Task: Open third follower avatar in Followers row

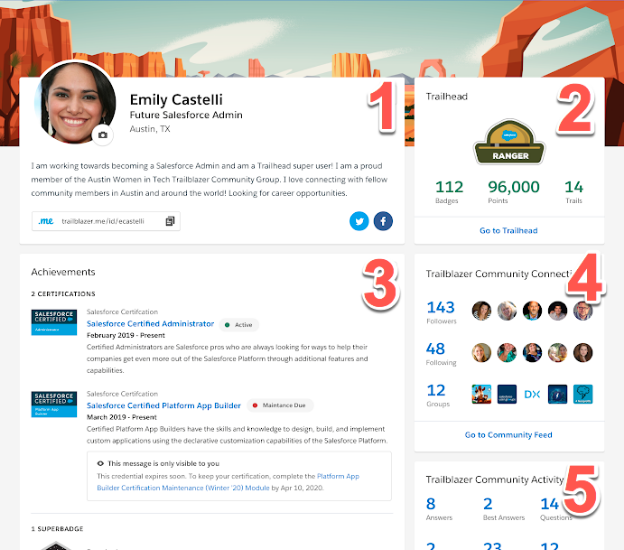Action: coord(532,311)
